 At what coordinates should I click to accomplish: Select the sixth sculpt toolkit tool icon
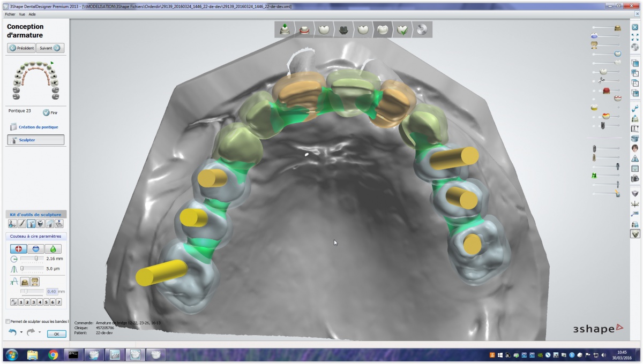tap(59, 224)
